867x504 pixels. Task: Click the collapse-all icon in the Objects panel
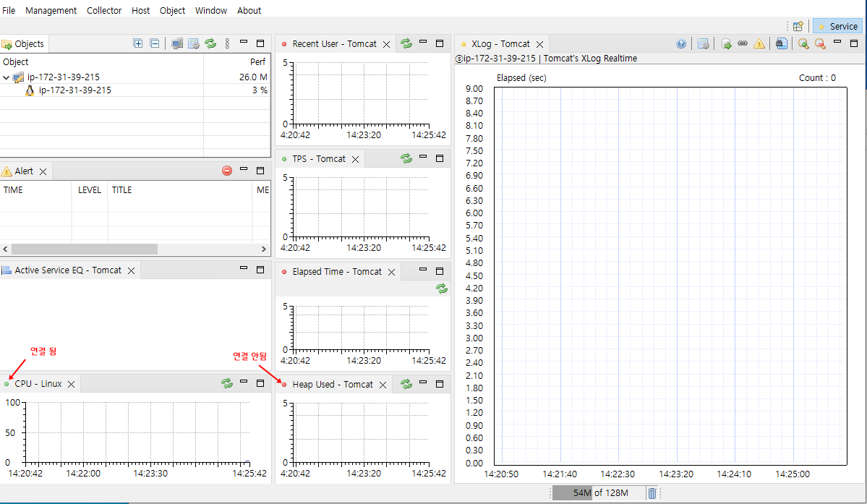pos(155,43)
